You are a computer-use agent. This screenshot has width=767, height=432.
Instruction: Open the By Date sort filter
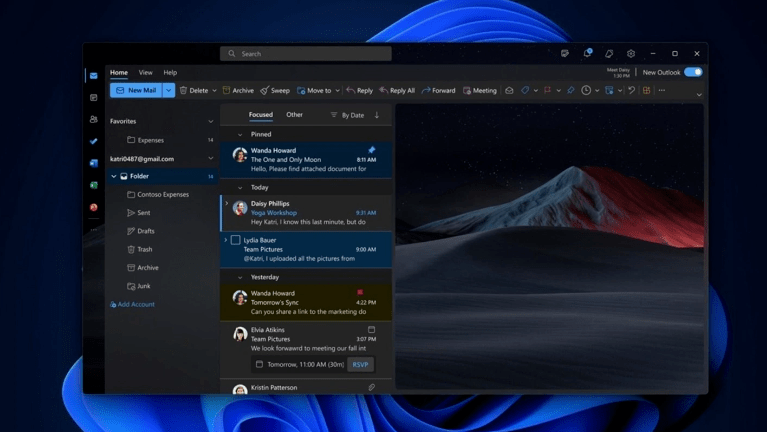pos(347,115)
